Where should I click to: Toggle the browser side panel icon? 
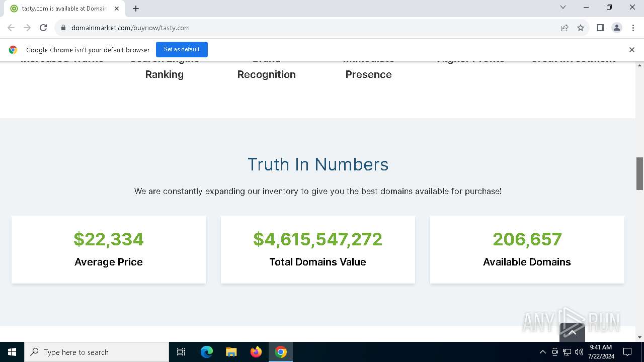tap(600, 28)
